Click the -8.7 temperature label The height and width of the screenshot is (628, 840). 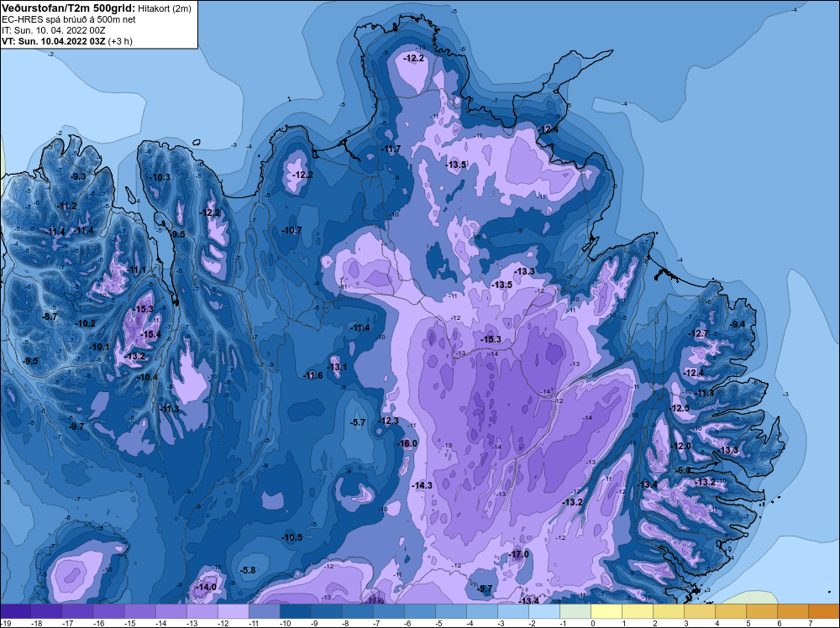point(50,317)
